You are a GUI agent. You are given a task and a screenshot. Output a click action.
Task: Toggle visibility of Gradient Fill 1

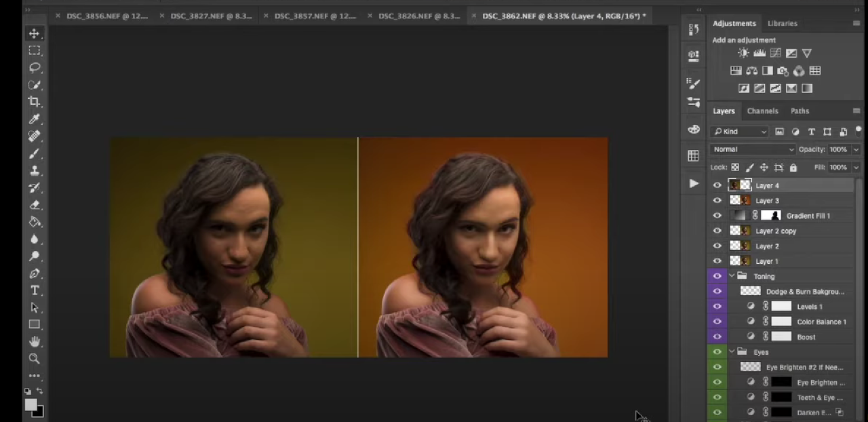[x=717, y=216]
